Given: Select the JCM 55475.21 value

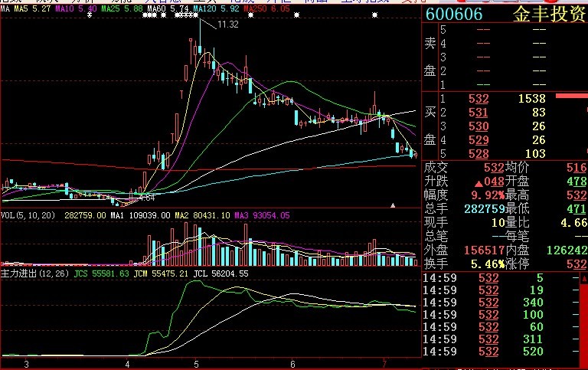Looking at the screenshot, I should click(x=161, y=274).
